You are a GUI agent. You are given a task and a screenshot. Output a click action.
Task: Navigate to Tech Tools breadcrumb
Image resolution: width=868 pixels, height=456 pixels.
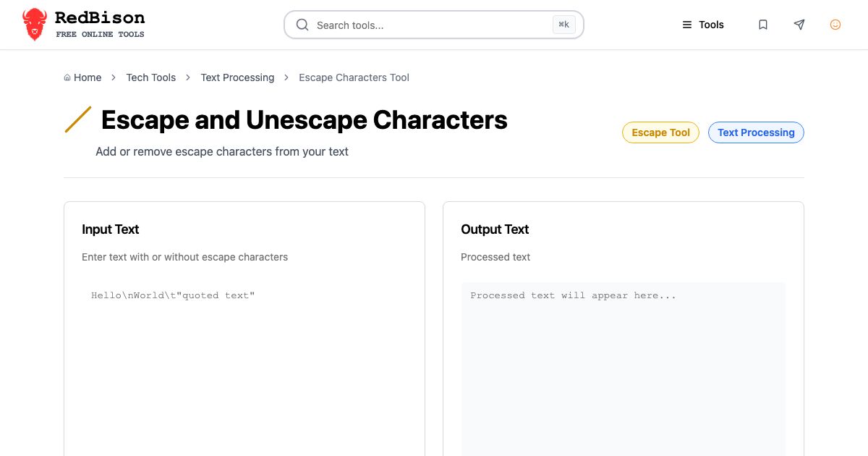click(x=151, y=77)
